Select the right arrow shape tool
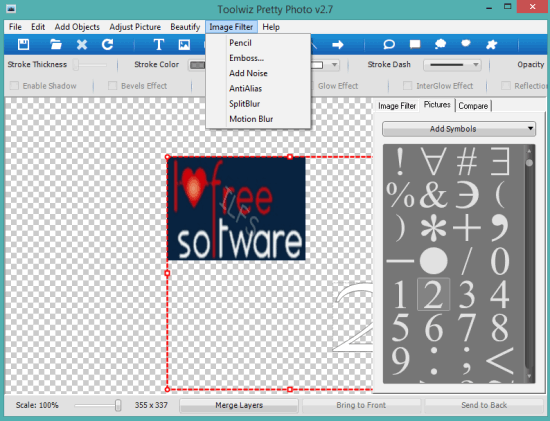The height and width of the screenshot is (421, 550). point(338,45)
